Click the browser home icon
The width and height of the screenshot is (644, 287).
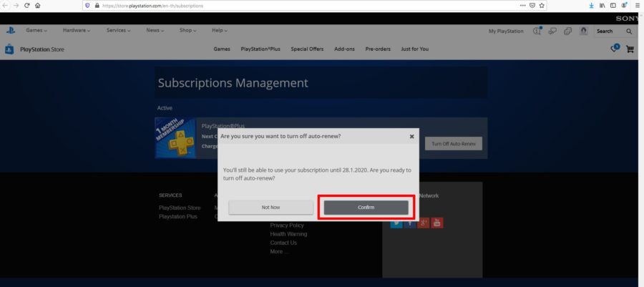(38, 5)
